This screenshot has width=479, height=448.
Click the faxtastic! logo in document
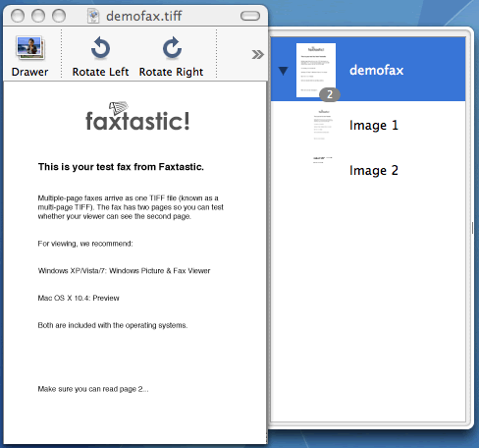click(x=137, y=116)
